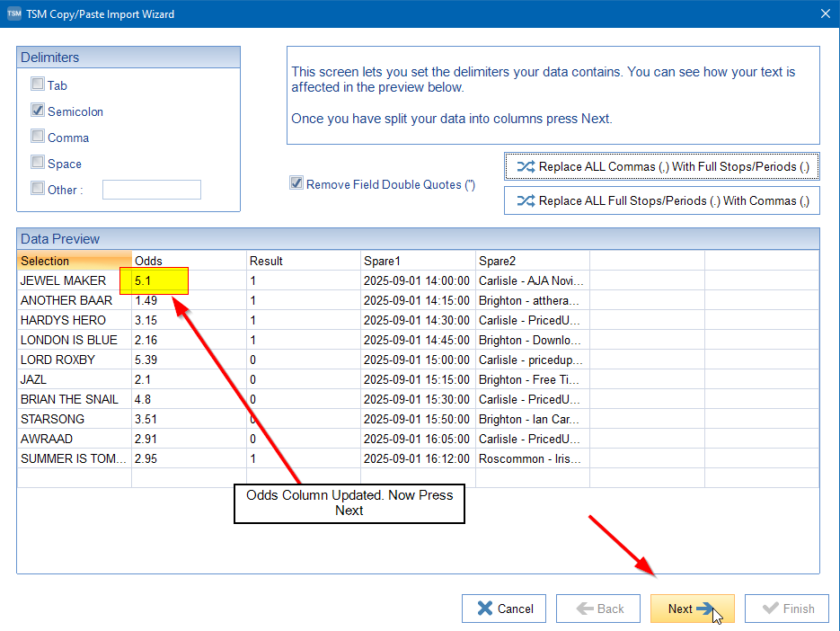The height and width of the screenshot is (631, 840).
Task: Click the TSM app icon in title bar
Action: pyautogui.click(x=14, y=13)
